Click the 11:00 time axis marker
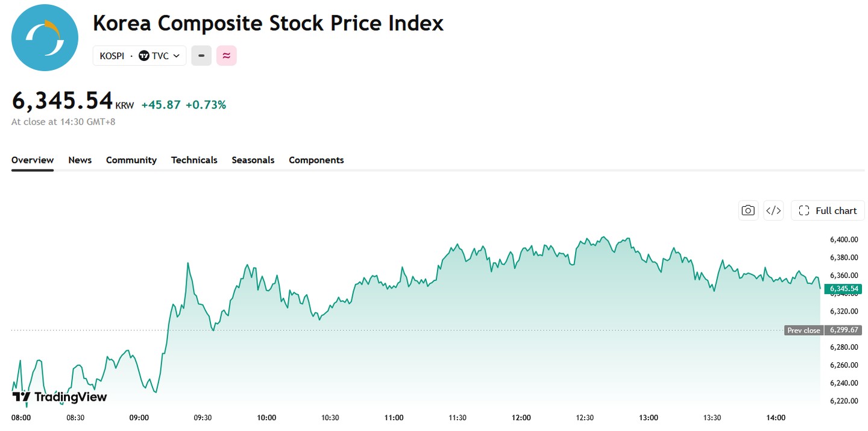 (x=394, y=418)
